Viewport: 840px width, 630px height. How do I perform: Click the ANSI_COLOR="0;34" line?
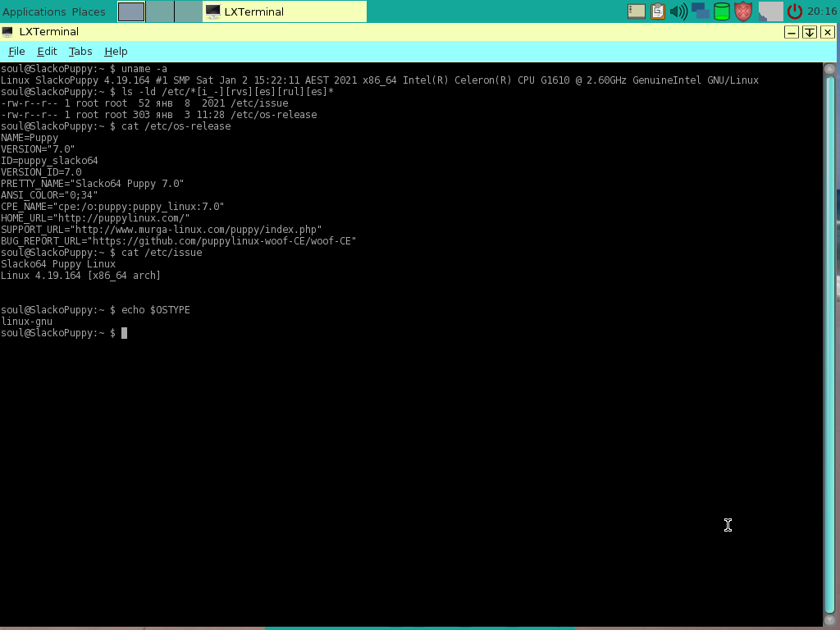point(49,195)
